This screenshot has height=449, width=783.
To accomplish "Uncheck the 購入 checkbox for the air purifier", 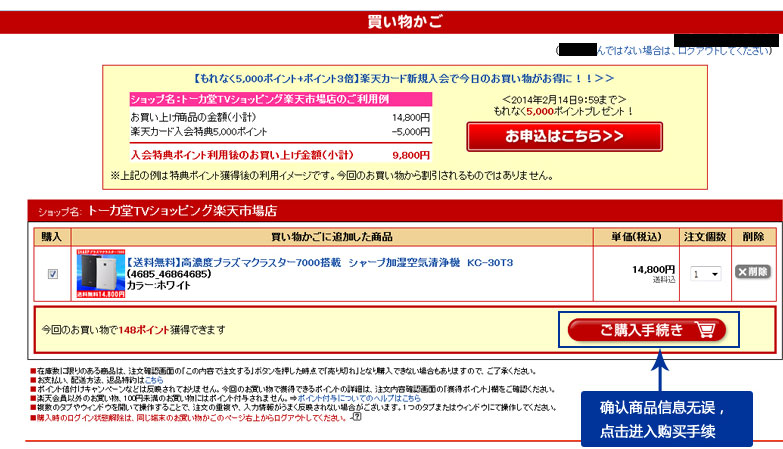I will 52,274.
